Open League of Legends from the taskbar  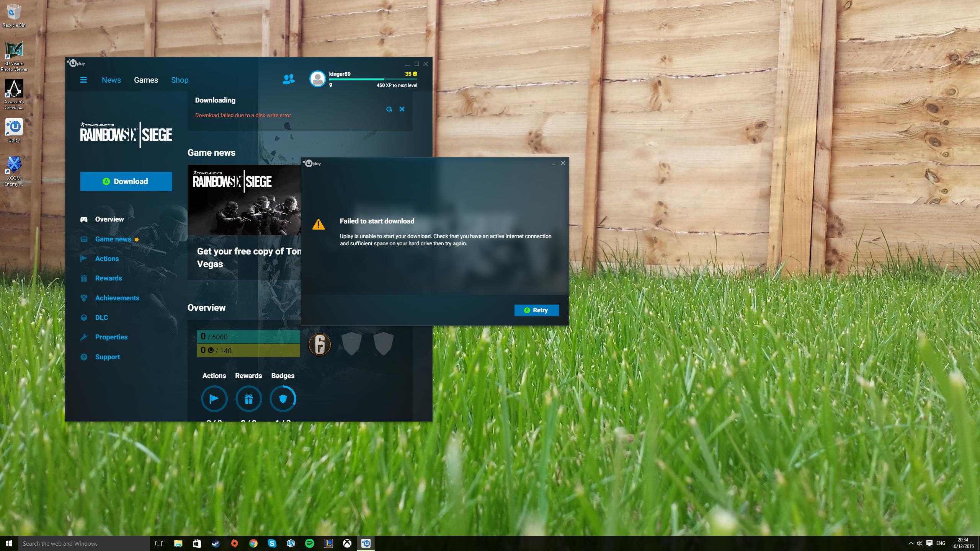[x=328, y=543]
